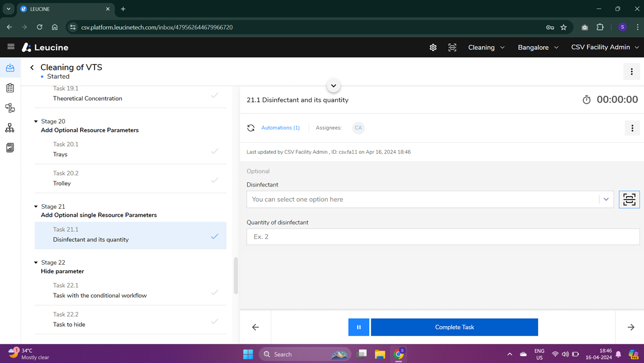Screen dimensions: 644x363
Task: Open the task options kebab menu
Action: [x=632, y=128]
